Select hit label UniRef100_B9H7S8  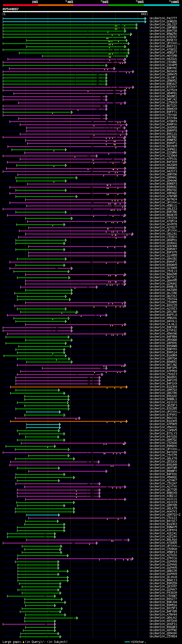coord(163,31)
